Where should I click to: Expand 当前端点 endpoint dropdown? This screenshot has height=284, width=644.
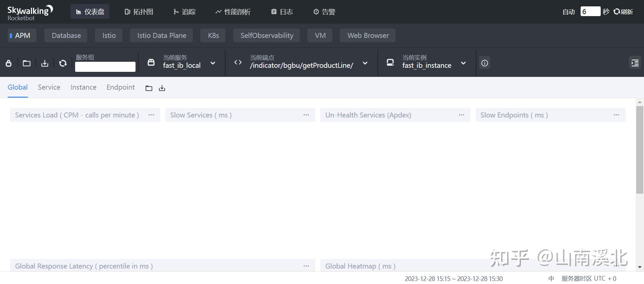pyautogui.click(x=365, y=63)
